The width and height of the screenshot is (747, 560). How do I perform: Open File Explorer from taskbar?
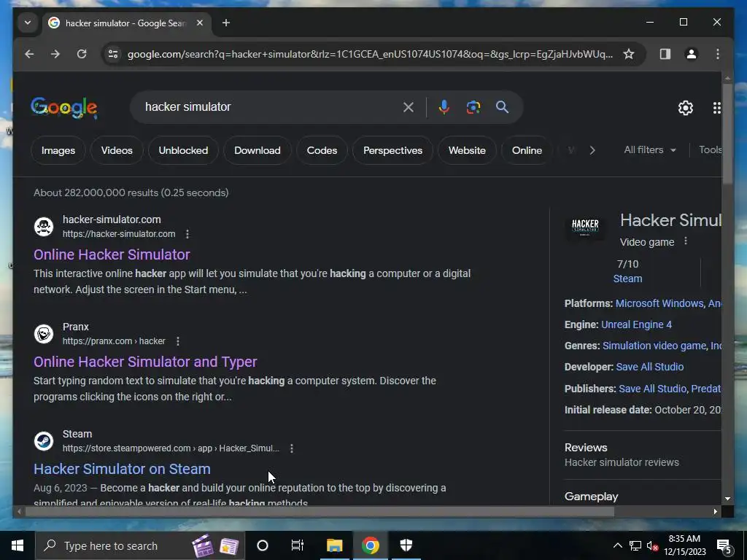[334, 545]
